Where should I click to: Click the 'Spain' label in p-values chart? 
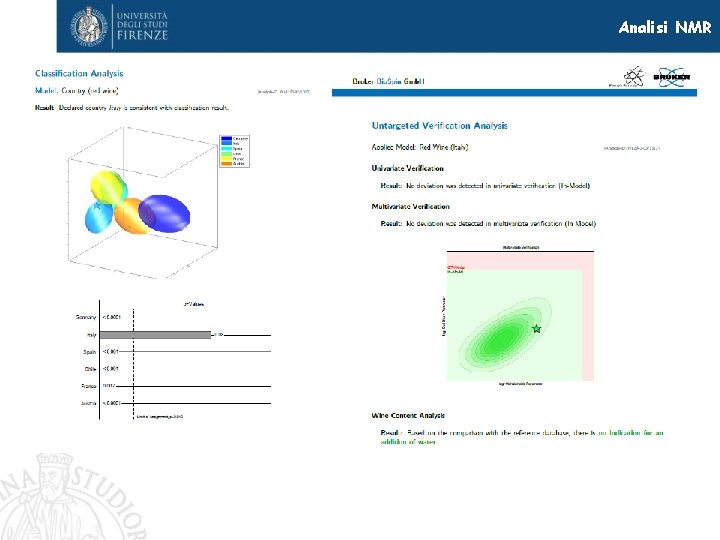click(x=90, y=352)
